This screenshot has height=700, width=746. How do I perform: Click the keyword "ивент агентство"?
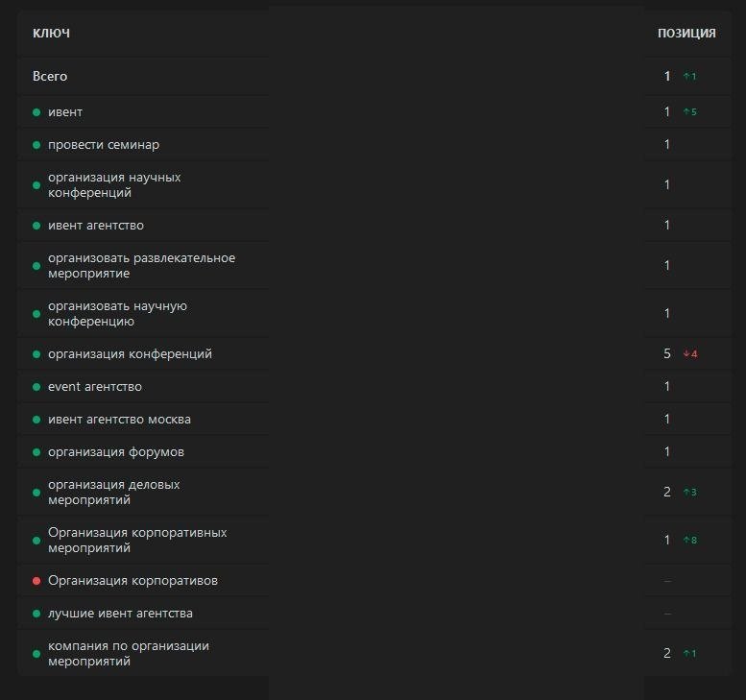[96, 226]
